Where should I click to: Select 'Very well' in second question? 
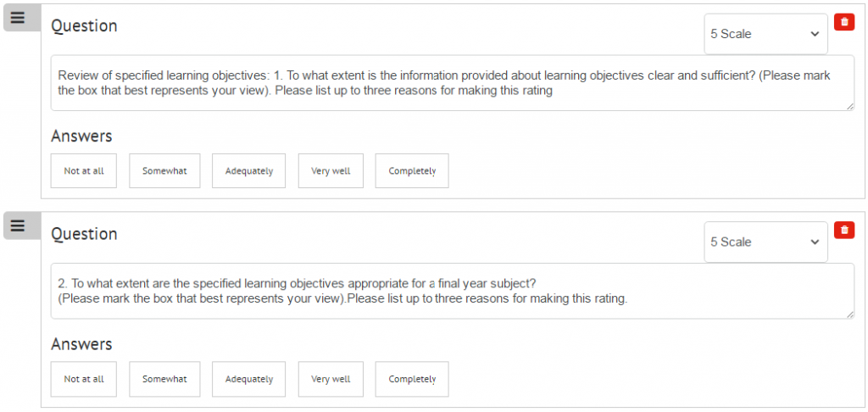331,379
